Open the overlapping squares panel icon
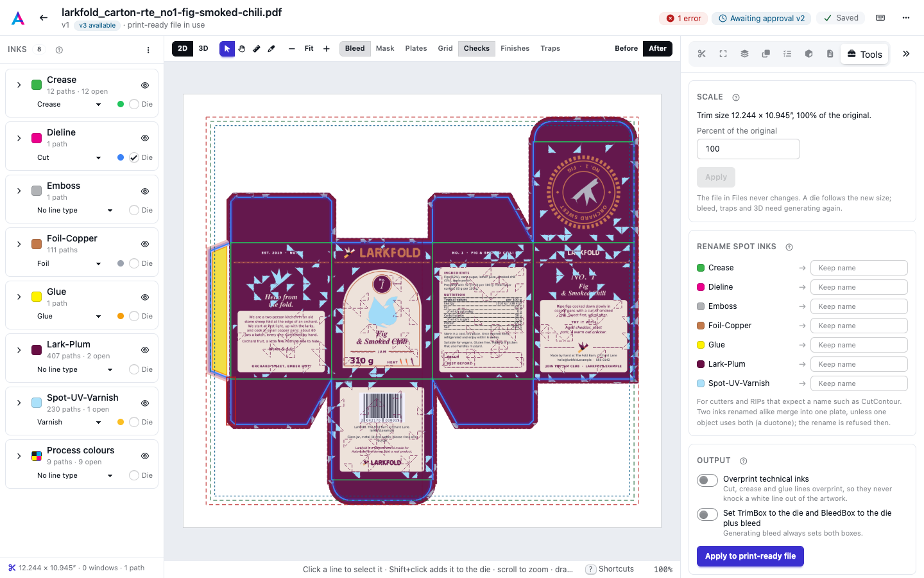The height and width of the screenshot is (578, 924). click(766, 54)
